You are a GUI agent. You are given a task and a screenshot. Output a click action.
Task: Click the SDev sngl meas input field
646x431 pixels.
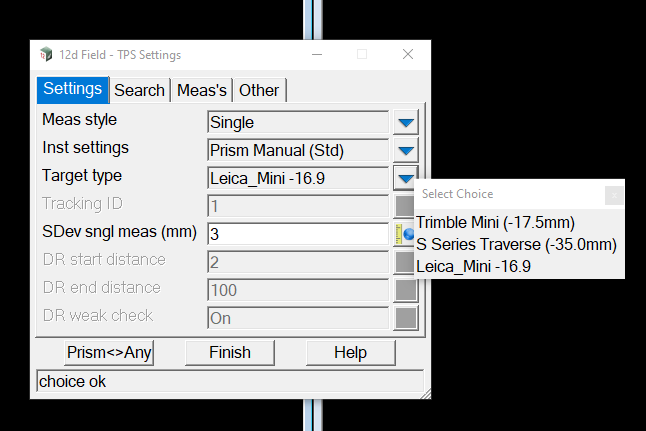click(297, 234)
